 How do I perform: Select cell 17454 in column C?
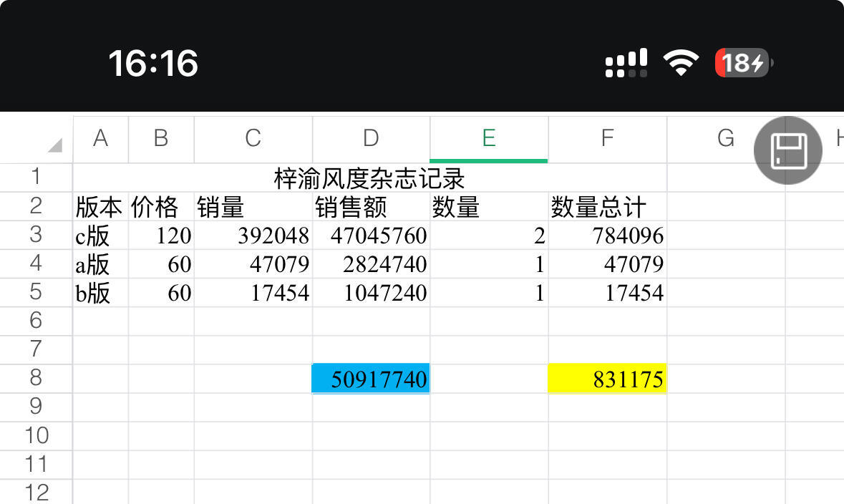[x=253, y=292]
